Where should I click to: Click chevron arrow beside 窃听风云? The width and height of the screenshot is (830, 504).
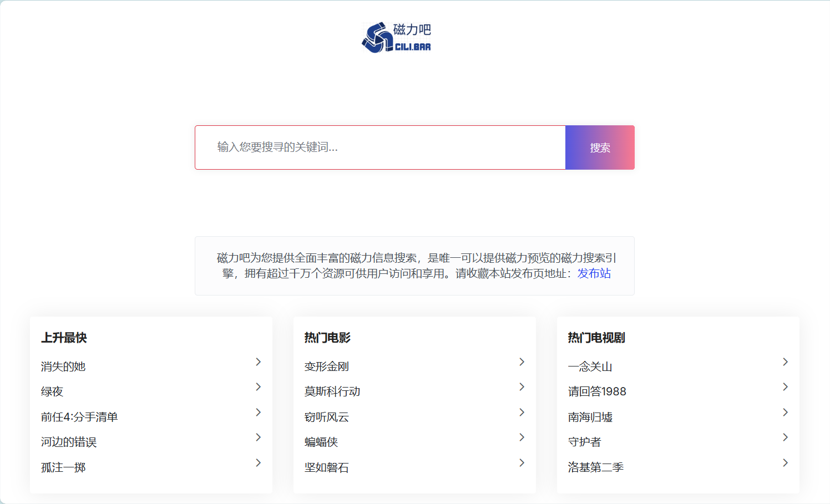pyautogui.click(x=522, y=413)
